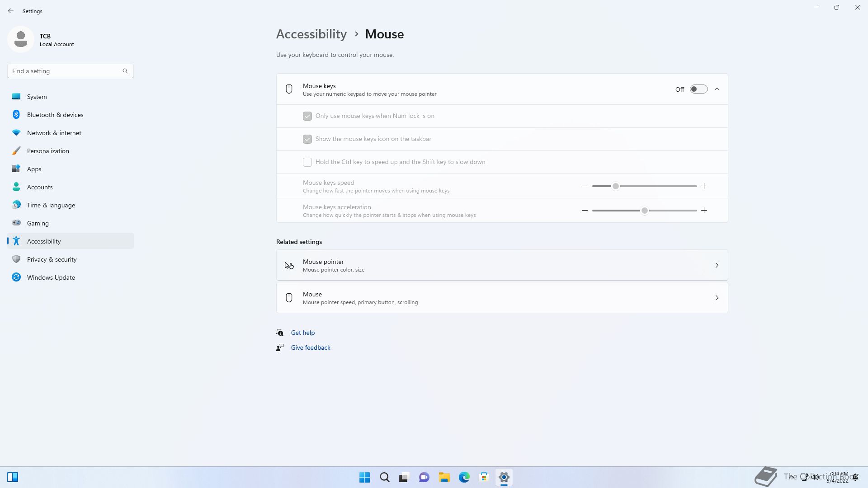The height and width of the screenshot is (488, 868).
Task: Select Personalization in sidebar
Action: pos(71,151)
